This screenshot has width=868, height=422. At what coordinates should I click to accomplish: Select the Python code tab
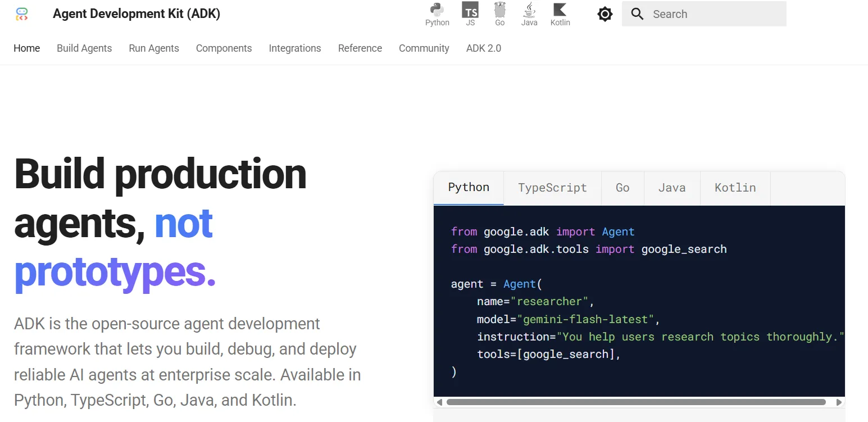click(x=469, y=188)
